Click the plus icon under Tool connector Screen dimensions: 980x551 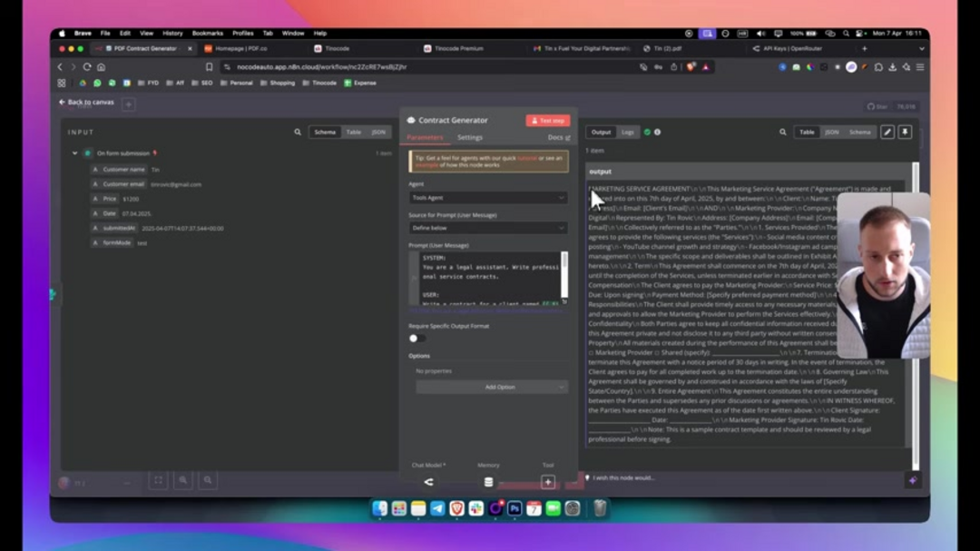click(548, 482)
